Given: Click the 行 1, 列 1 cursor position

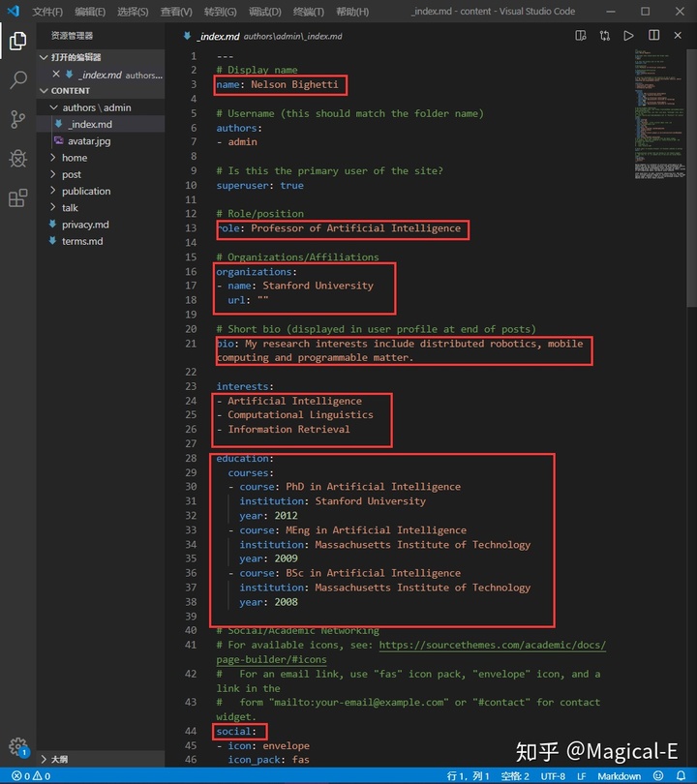Looking at the screenshot, I should (468, 776).
